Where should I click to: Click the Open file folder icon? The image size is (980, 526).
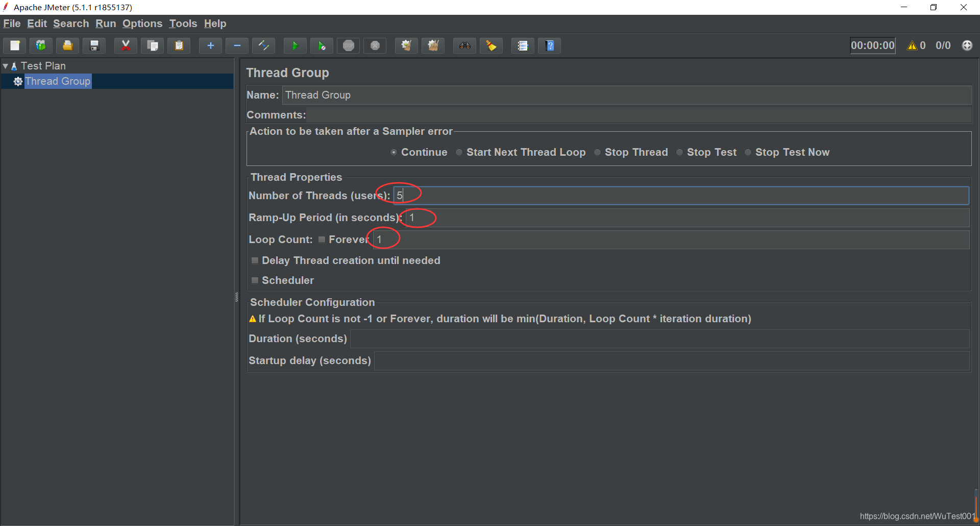click(x=67, y=45)
